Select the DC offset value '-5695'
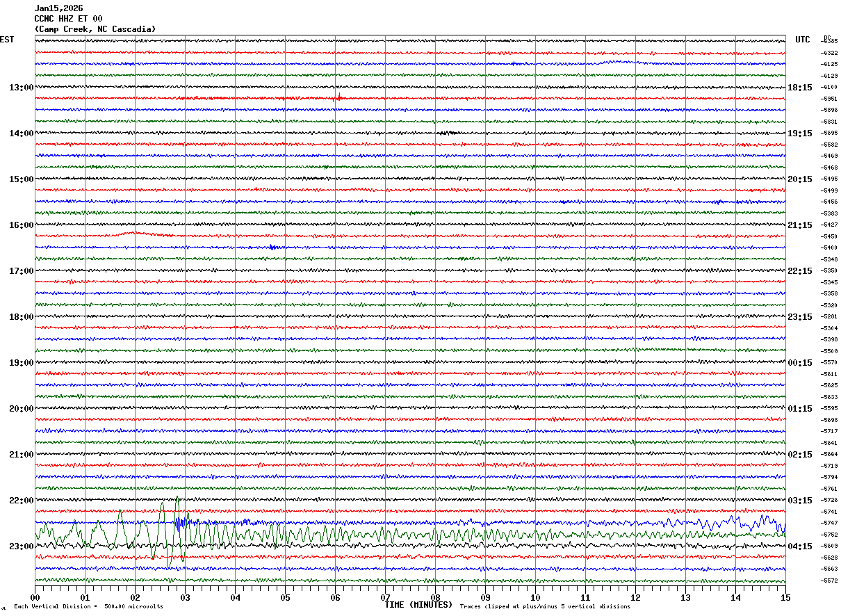Image resolution: width=841 pixels, height=616 pixels. tap(829, 133)
